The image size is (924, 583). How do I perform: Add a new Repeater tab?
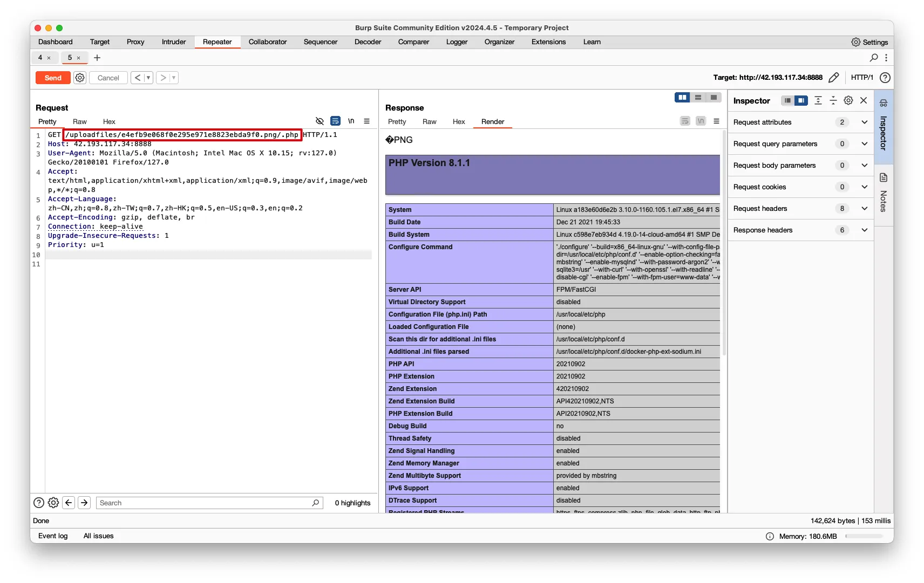(x=97, y=58)
